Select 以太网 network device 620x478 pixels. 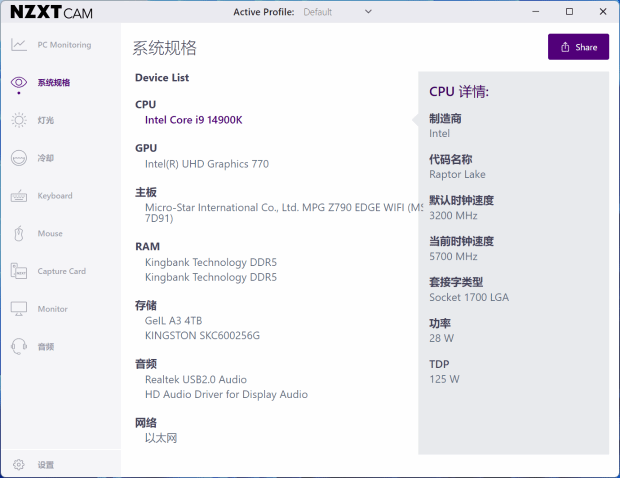click(161, 438)
